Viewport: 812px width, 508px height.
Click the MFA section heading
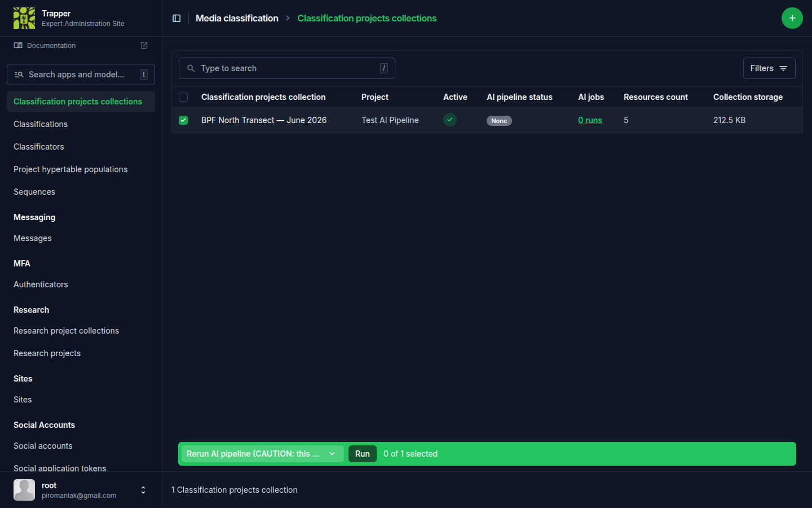22,264
